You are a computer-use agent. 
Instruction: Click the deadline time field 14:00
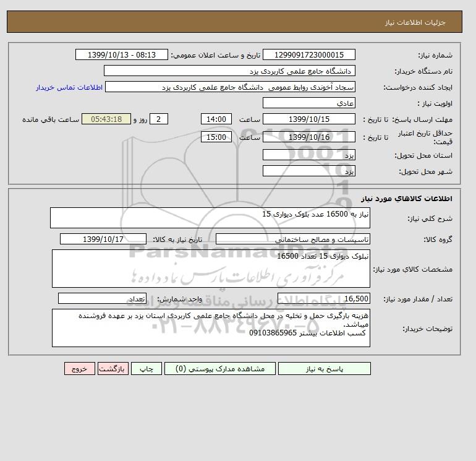(x=216, y=119)
